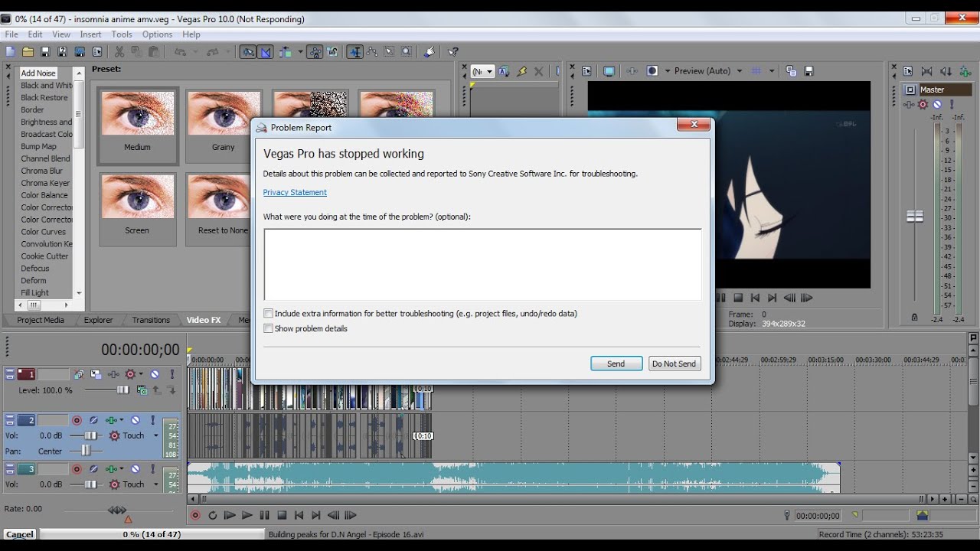Enable the include extra information checkbox
This screenshot has width=980, height=551.
[x=268, y=313]
